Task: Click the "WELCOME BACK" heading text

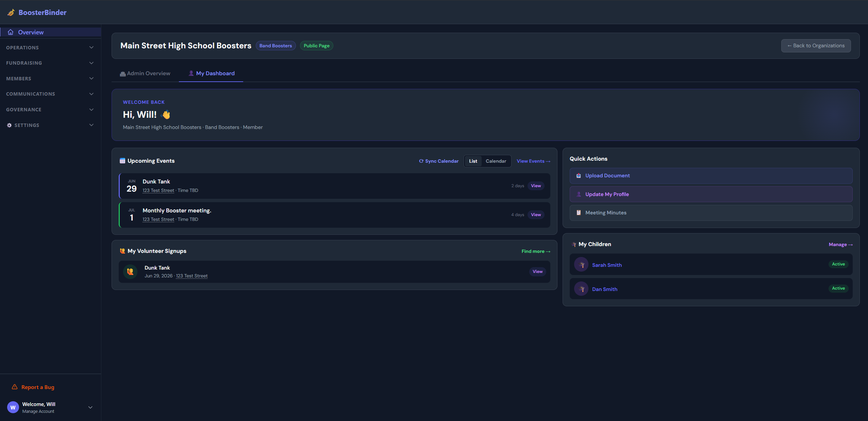Action: click(x=144, y=102)
